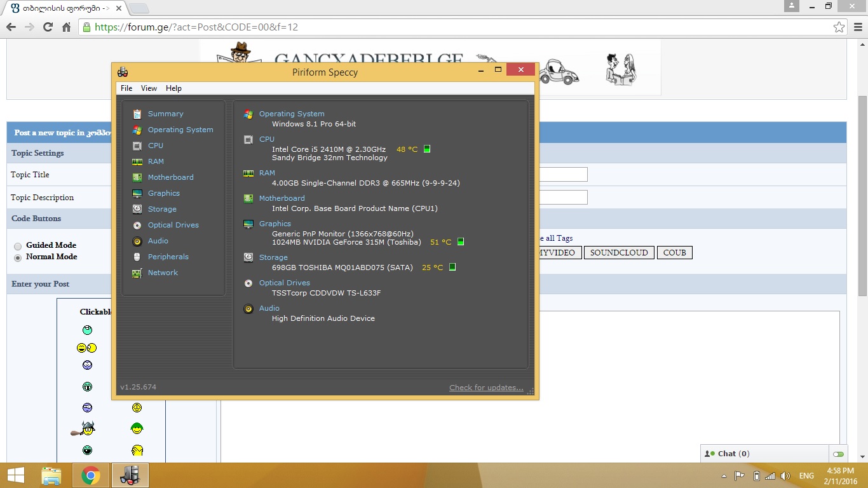Go to the browser home page
This screenshot has height=488, width=868.
tap(66, 27)
